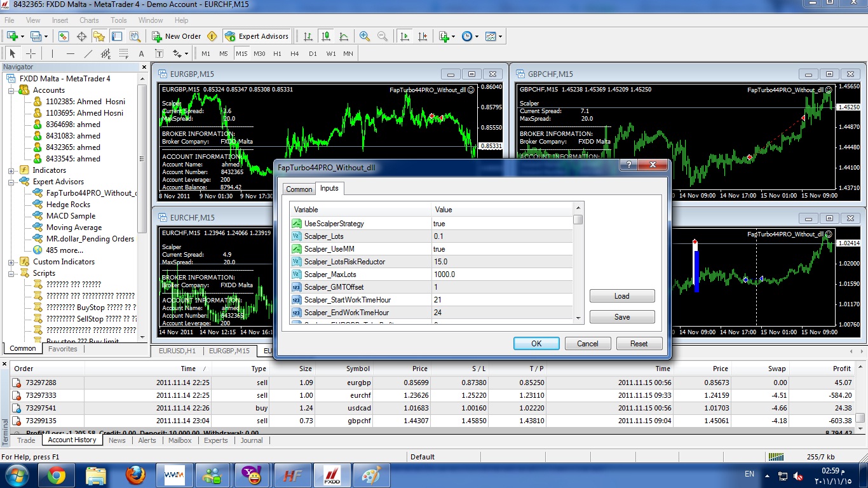Click the Periods clock icon
Viewport: 868px width, 488px height.
(x=467, y=36)
